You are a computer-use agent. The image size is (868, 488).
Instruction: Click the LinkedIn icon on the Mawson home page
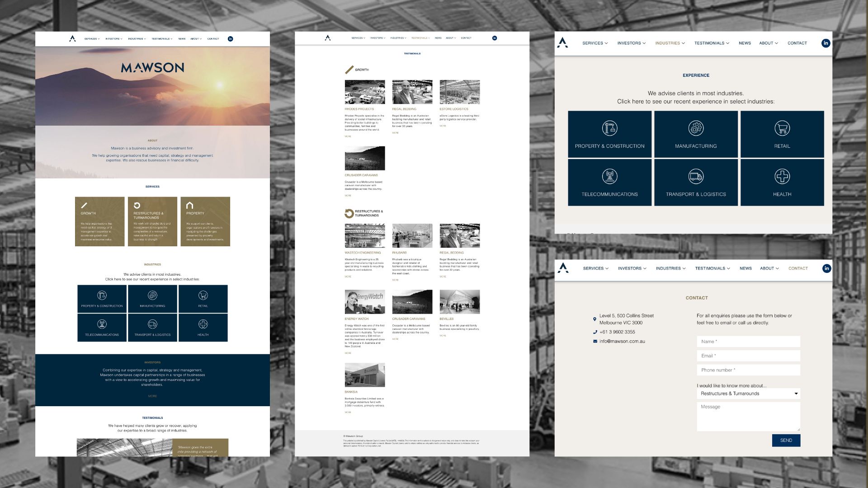point(230,39)
